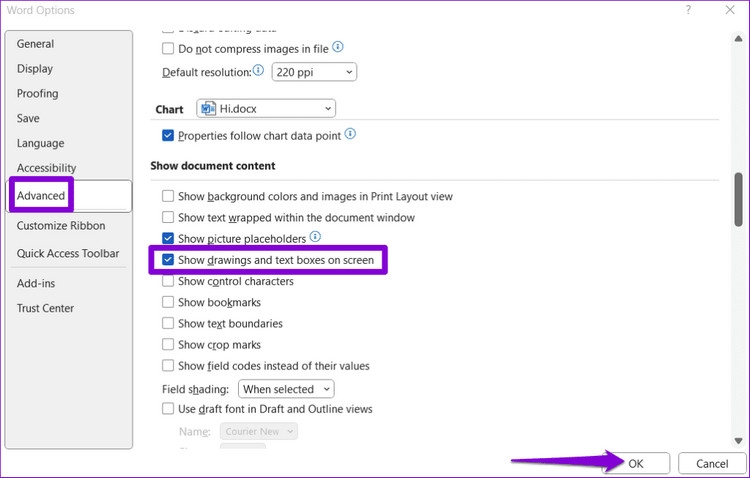Select the Advanced category
Image resolution: width=750 pixels, height=478 pixels.
(42, 196)
